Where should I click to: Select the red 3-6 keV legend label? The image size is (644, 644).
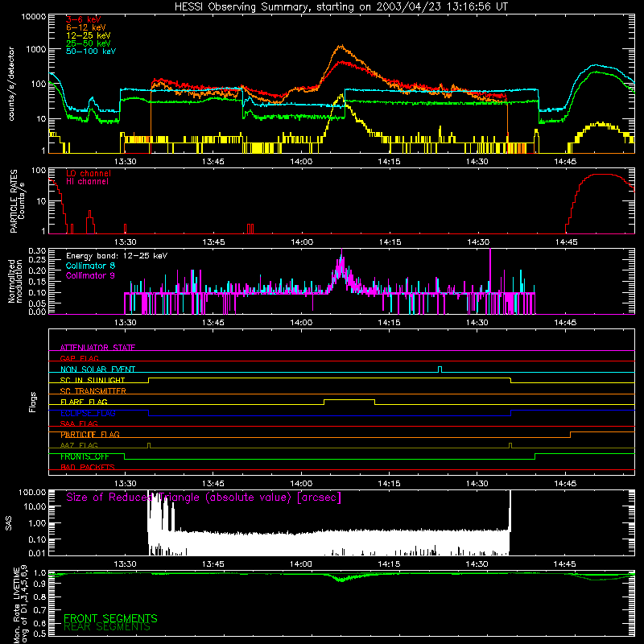click(x=84, y=19)
